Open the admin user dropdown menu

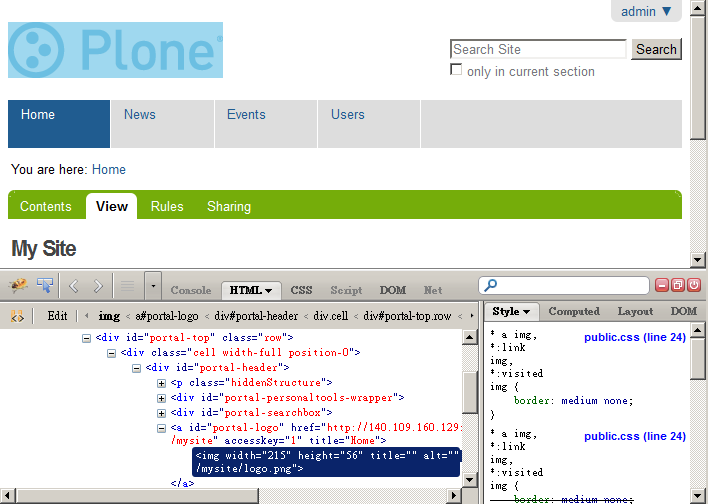coord(646,11)
